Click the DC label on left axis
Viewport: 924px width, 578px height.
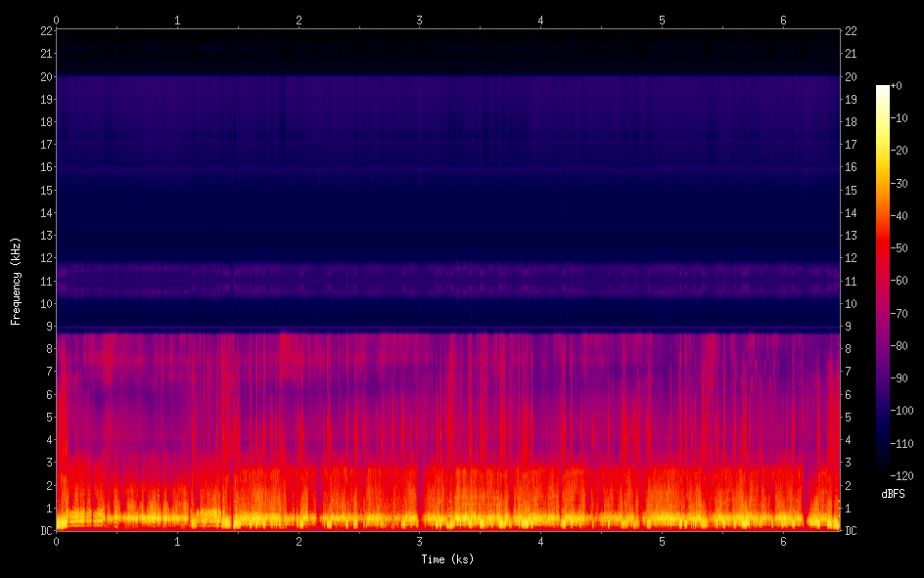(46, 531)
